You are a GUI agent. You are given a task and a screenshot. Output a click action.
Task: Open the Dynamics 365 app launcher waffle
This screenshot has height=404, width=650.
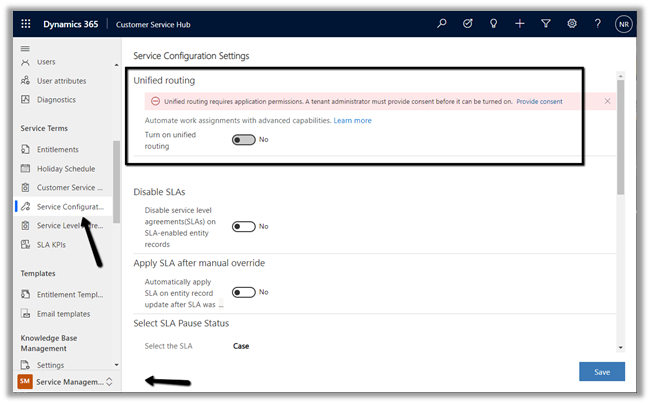(x=27, y=23)
